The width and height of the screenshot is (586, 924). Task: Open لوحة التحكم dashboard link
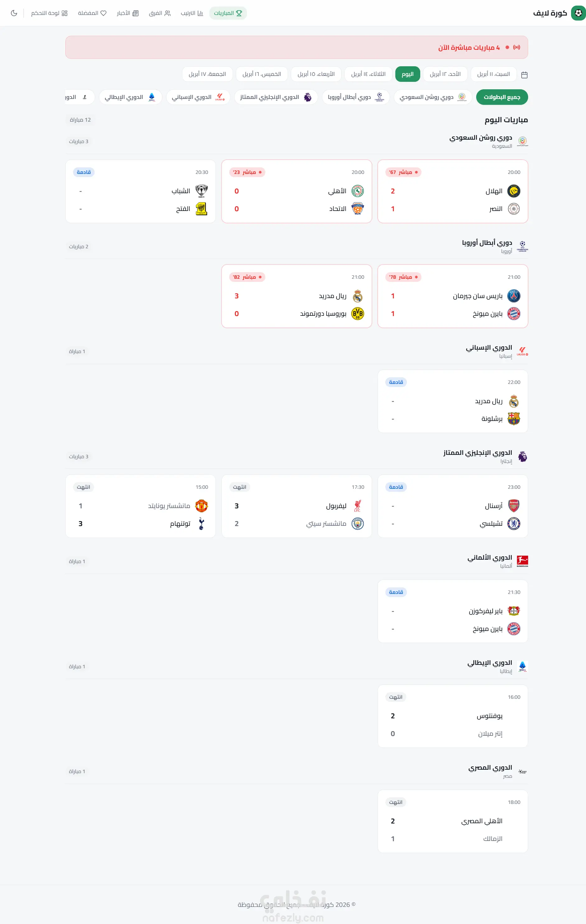(x=49, y=13)
